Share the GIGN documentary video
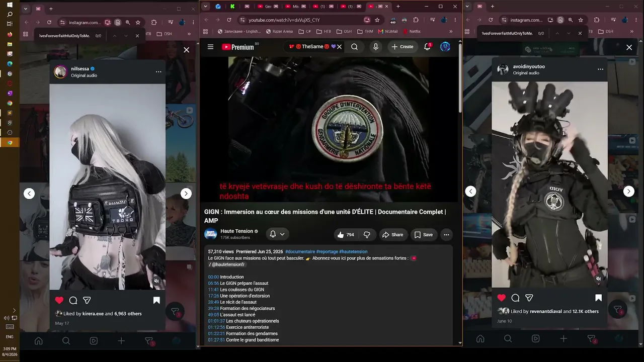 tap(392, 235)
